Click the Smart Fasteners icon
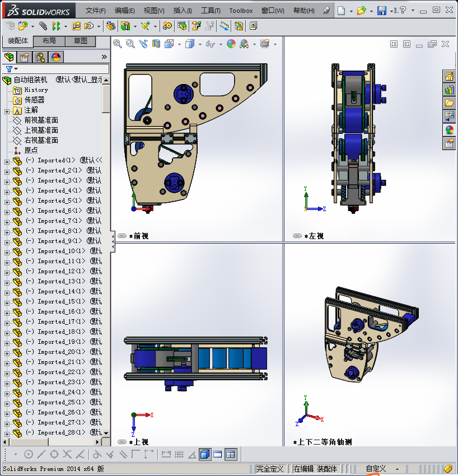The height and width of the screenshot is (476, 458). point(76,26)
